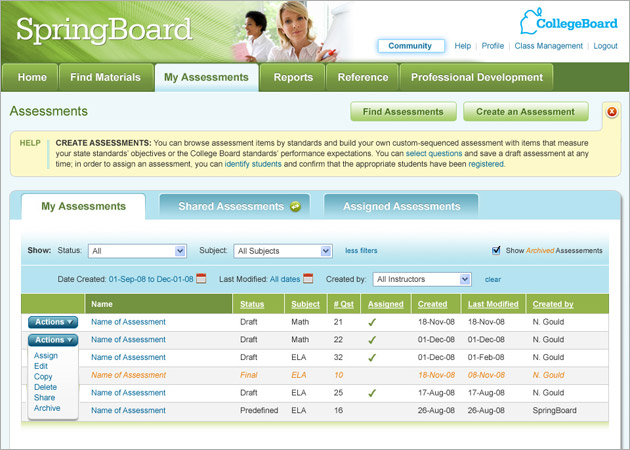Click the Community button
The width and height of the screenshot is (630, 450).
[x=411, y=46]
